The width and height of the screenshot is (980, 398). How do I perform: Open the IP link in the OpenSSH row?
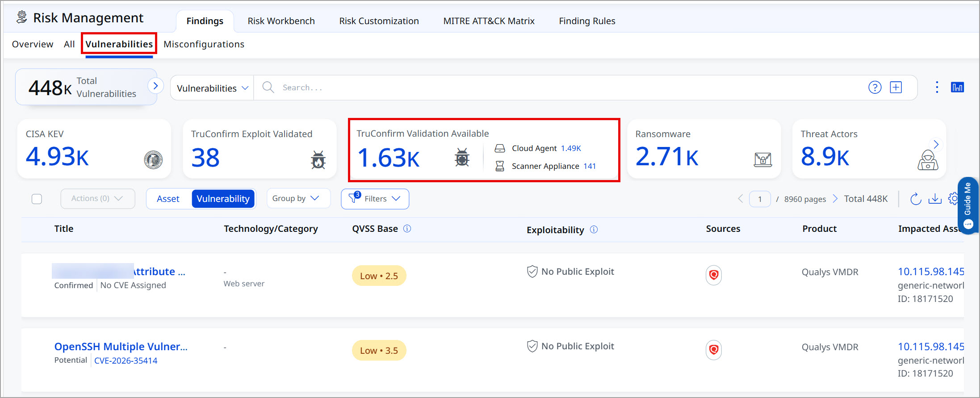[931, 347]
